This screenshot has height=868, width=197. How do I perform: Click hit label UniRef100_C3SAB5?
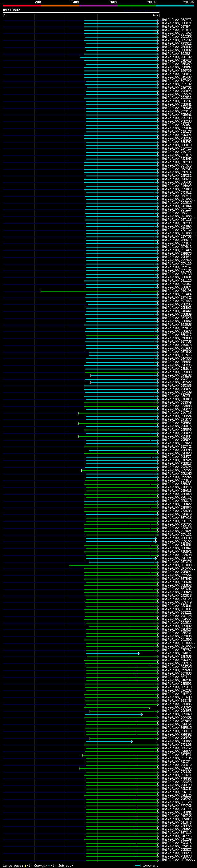(177, 769)
